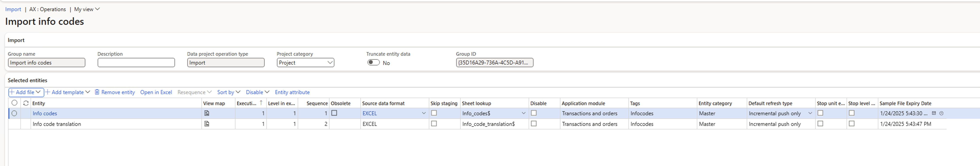Click the trash icon of Remove entity
The height and width of the screenshot is (166, 980).
[x=97, y=92]
